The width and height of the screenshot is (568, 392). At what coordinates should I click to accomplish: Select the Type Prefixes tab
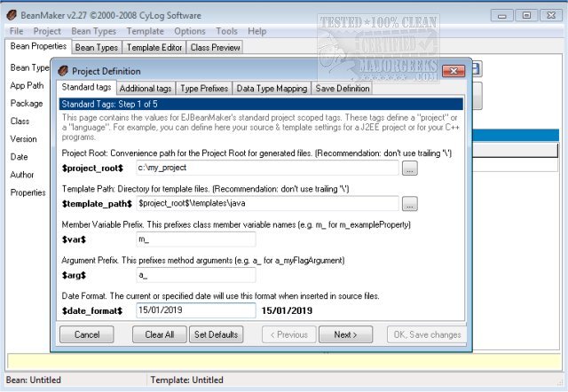204,89
